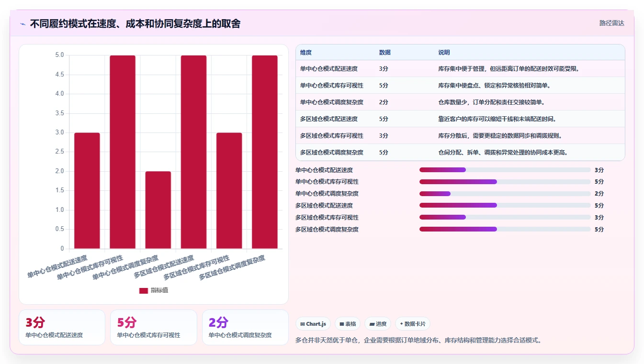This screenshot has width=644, height=364.
Task: Click the y-axis tick 2.5
Action: (x=59, y=152)
